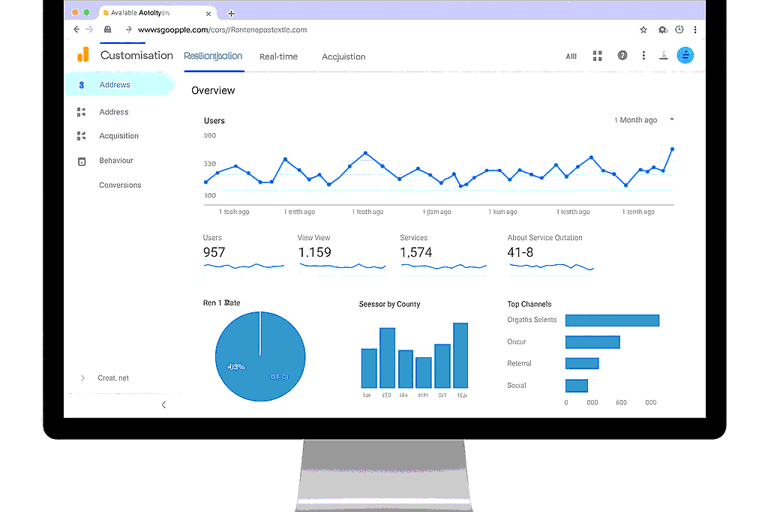This screenshot has width=768, height=512.
Task: Click the download icon in header
Action: pyautogui.click(x=664, y=55)
